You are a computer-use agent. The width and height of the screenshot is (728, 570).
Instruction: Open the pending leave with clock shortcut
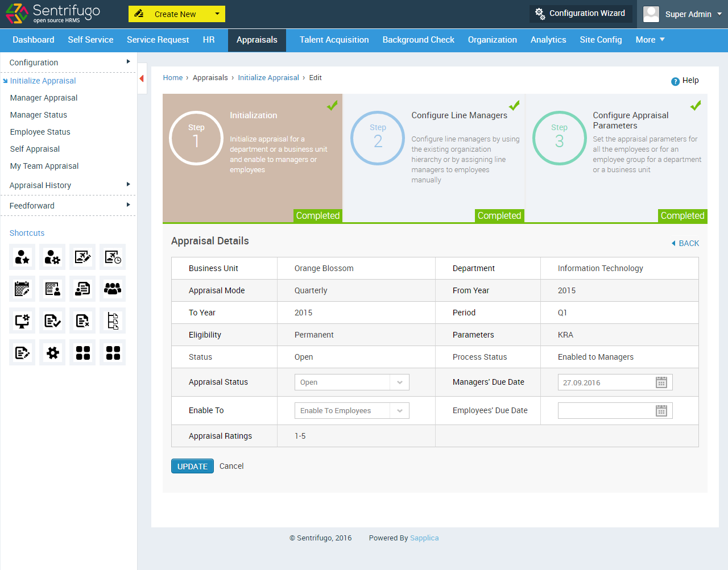tap(113, 257)
